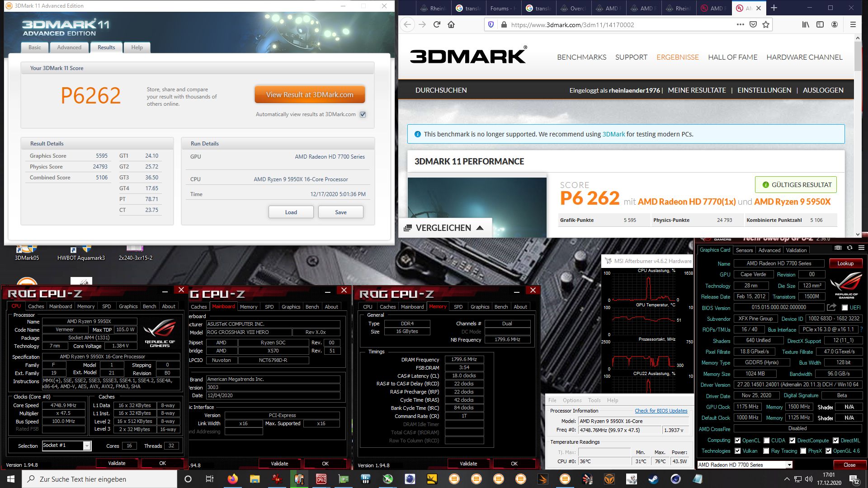Open GPU-Z Sensors tab
This screenshot has width=868, height=488.
[744, 250]
